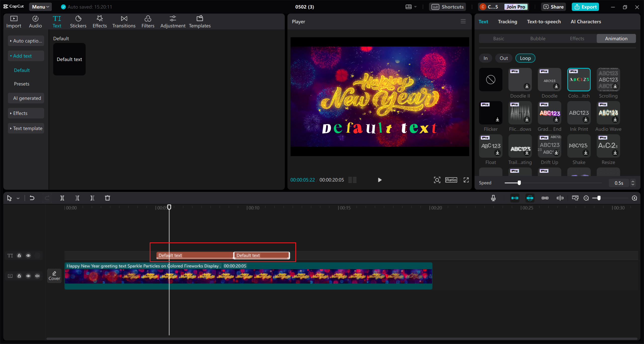This screenshot has width=644, height=344.
Task: Switch to the Bubble animation tab
Action: click(538, 38)
